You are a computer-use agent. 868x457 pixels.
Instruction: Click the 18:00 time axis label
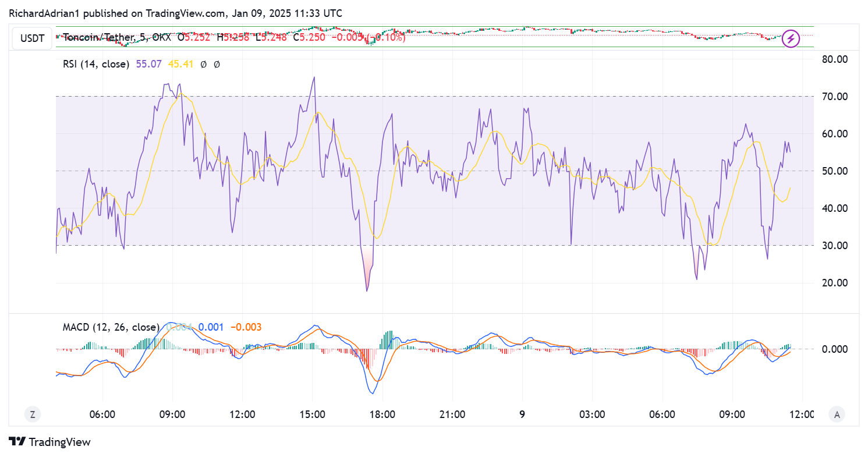382,415
